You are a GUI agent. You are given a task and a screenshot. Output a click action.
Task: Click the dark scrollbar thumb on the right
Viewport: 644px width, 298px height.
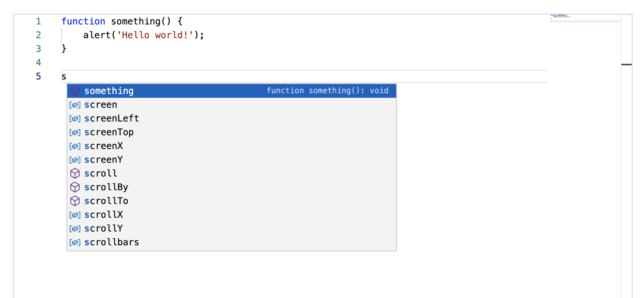[627, 65]
